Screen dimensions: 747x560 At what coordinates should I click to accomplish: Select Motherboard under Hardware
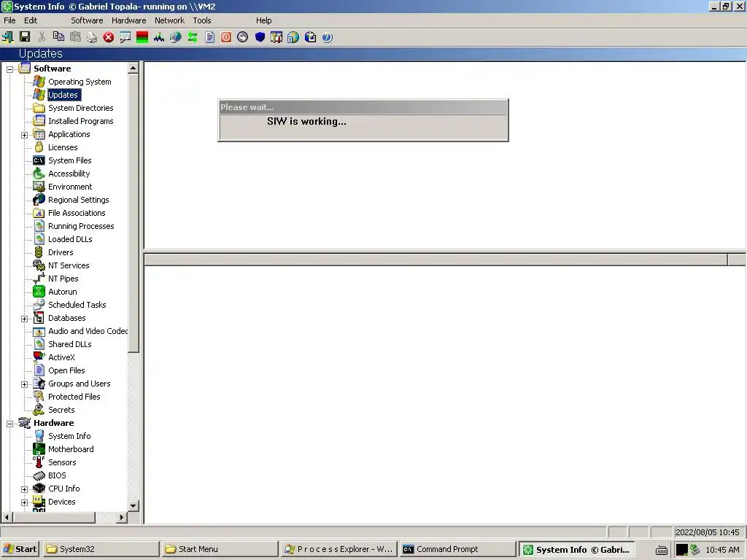tap(71, 449)
